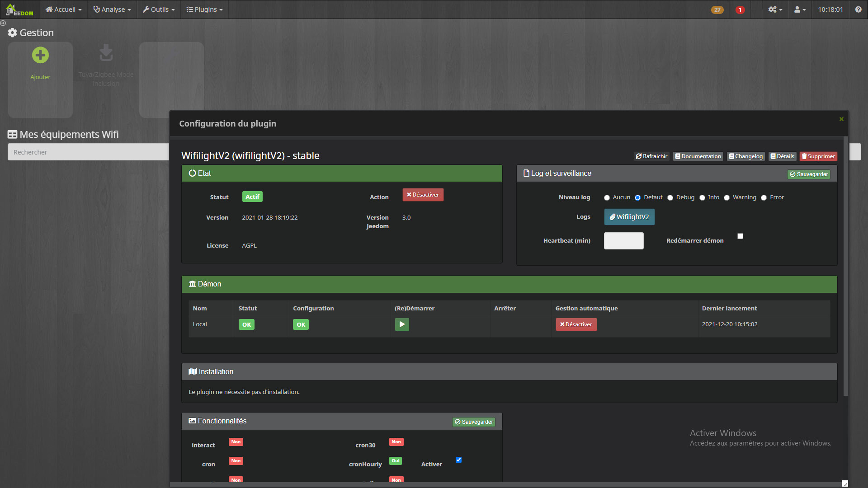The height and width of the screenshot is (488, 868).
Task: Select the Warning log level radio
Action: point(726,198)
